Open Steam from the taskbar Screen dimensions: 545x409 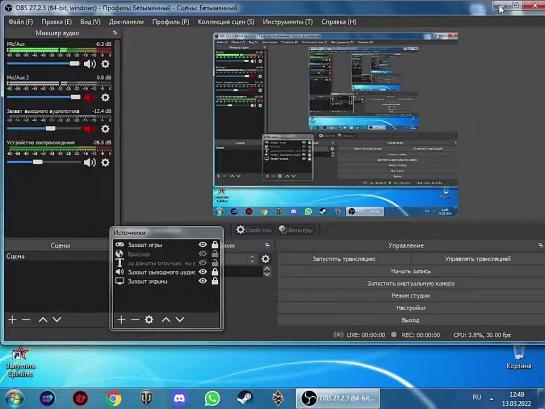click(x=245, y=398)
